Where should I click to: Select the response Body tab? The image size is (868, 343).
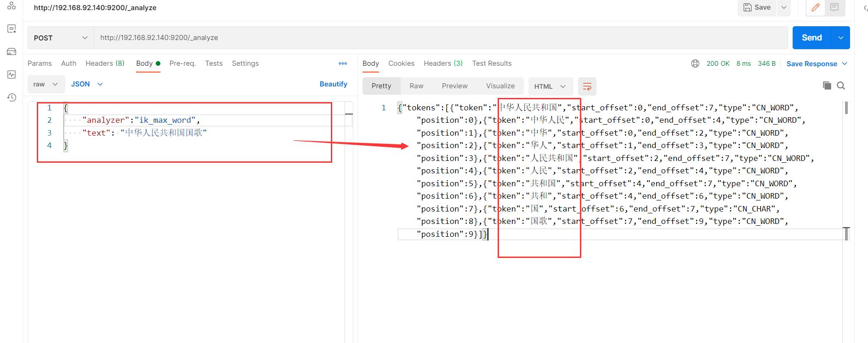(x=370, y=63)
